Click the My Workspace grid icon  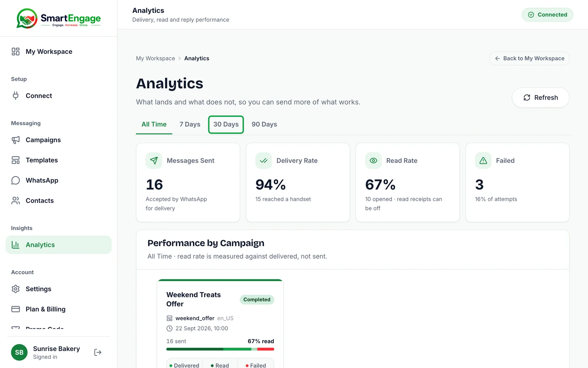(x=15, y=52)
